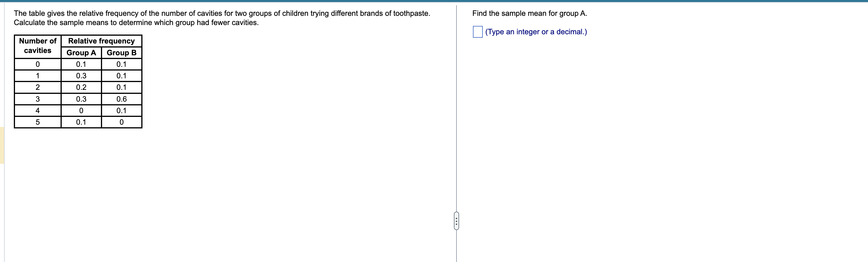The height and width of the screenshot is (262, 868).
Task: Click the cavity count '5' table cell
Action: click(37, 122)
